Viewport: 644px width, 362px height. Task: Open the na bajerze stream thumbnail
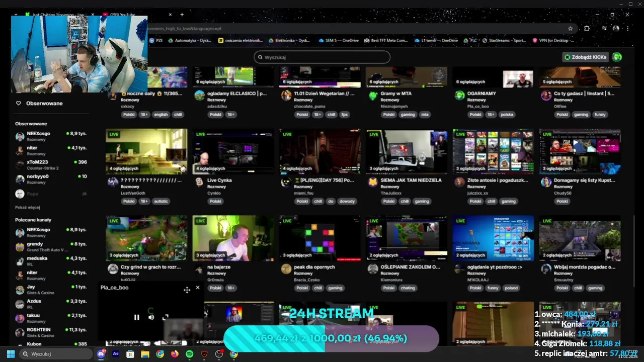[x=233, y=238]
